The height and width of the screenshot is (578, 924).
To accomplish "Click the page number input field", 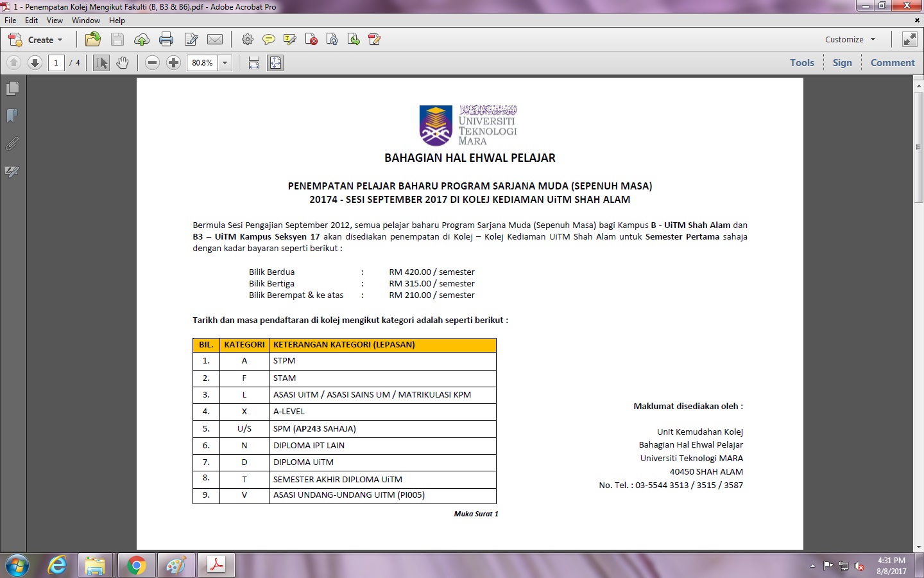I will coord(56,62).
